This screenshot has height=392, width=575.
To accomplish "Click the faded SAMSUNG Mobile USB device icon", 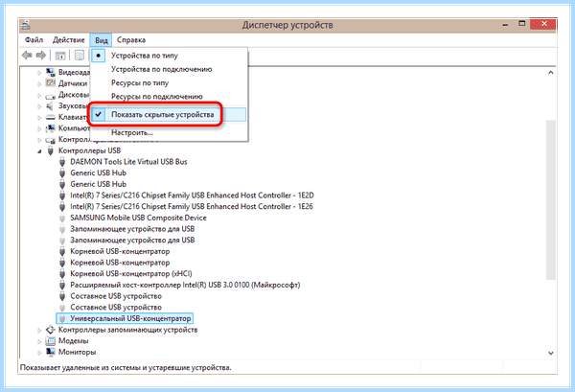I will point(62,218).
